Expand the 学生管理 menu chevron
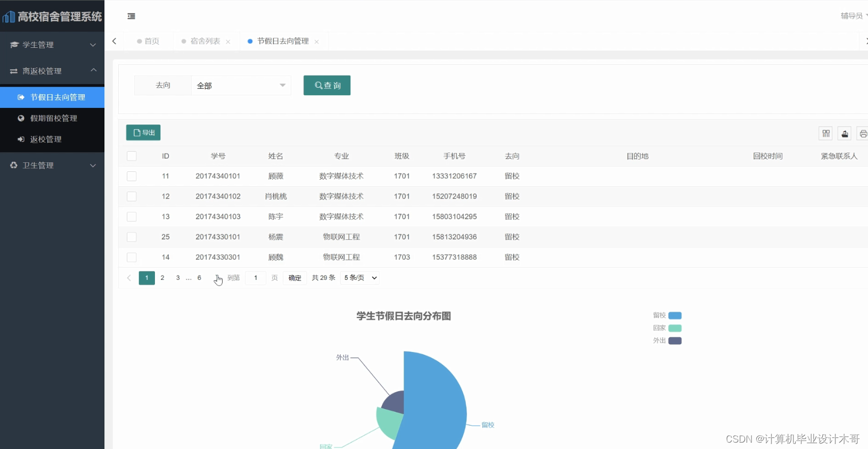The image size is (868, 449). click(x=93, y=45)
